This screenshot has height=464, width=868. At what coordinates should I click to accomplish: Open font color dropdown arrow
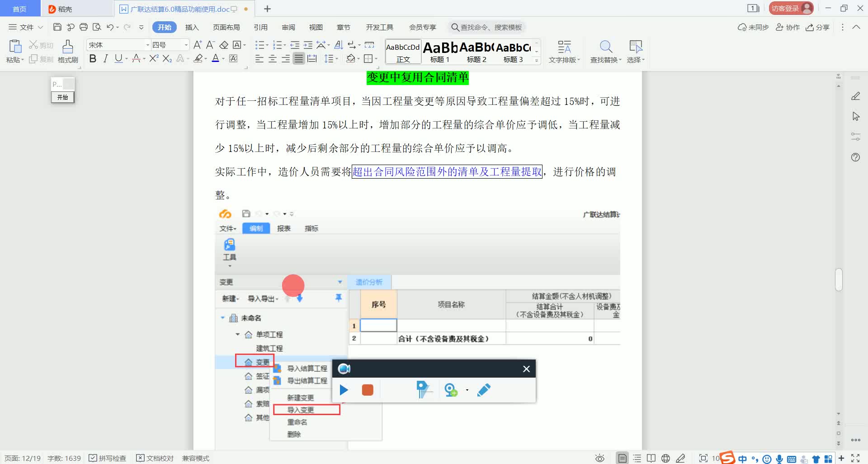(223, 58)
